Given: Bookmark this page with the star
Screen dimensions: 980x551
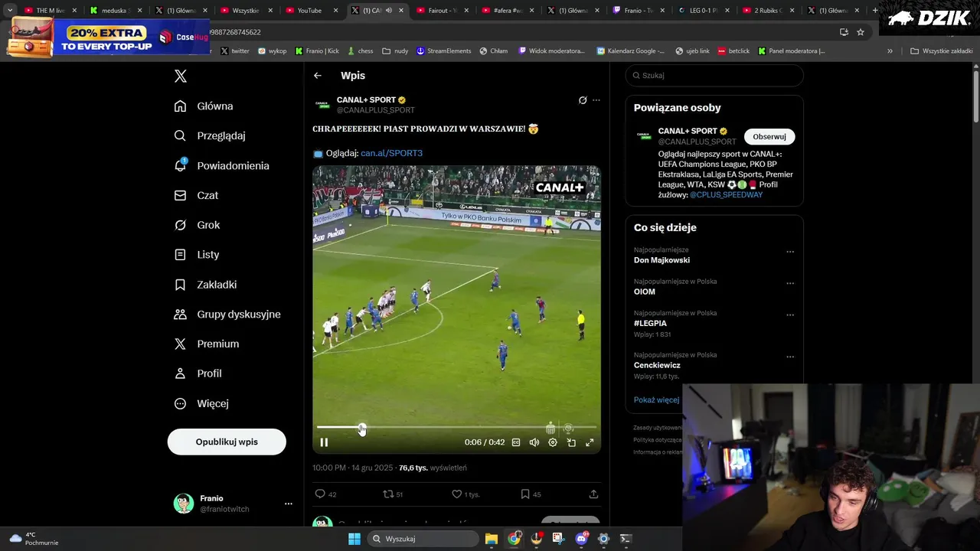Looking at the screenshot, I should 861,32.
